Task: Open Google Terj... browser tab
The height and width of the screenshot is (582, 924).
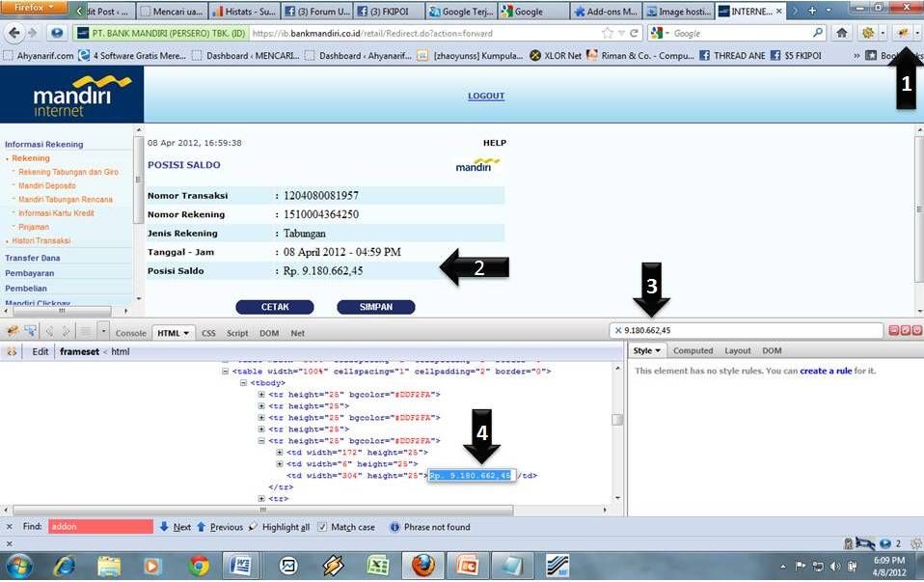Action: point(461,12)
